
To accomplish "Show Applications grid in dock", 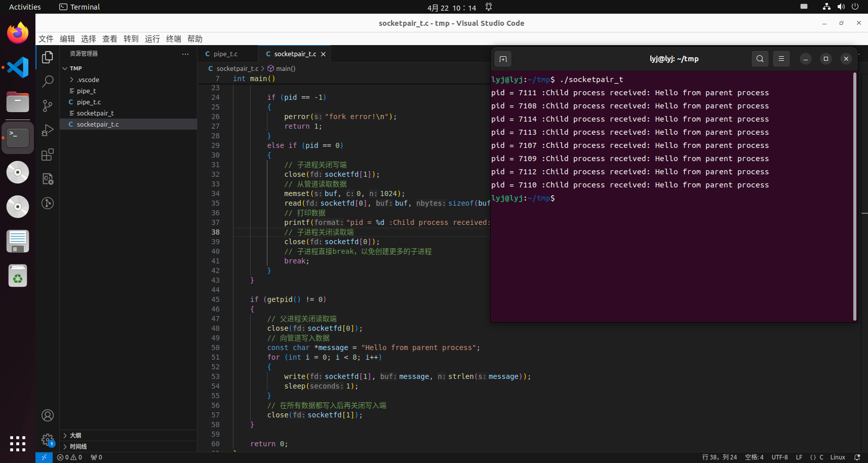I will [18, 444].
